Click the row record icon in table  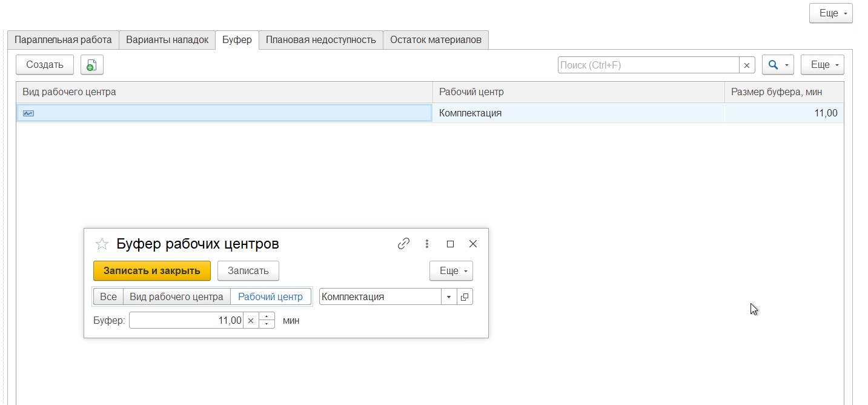click(x=28, y=113)
